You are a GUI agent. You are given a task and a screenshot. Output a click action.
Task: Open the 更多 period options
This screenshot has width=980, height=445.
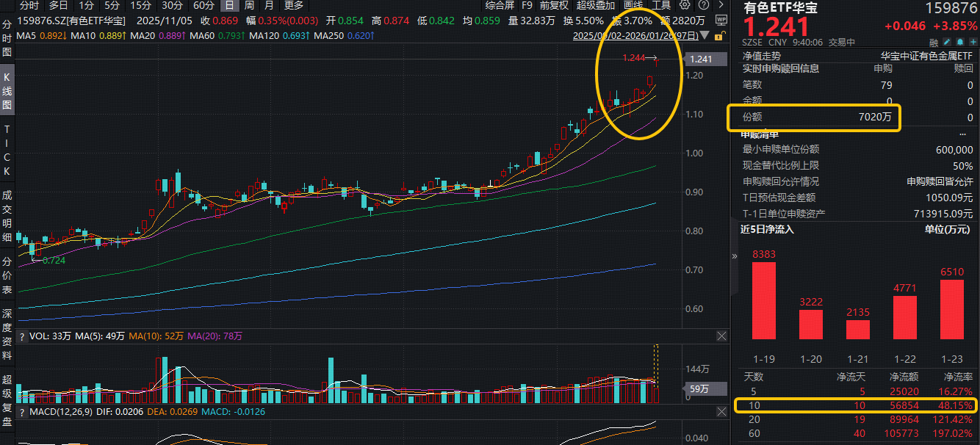[x=293, y=5]
